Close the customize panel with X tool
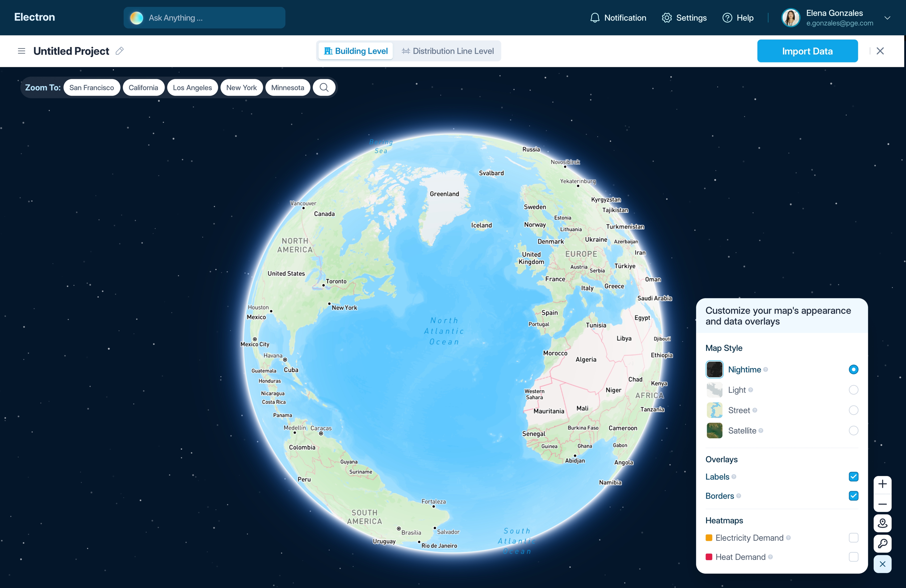 pyautogui.click(x=882, y=564)
